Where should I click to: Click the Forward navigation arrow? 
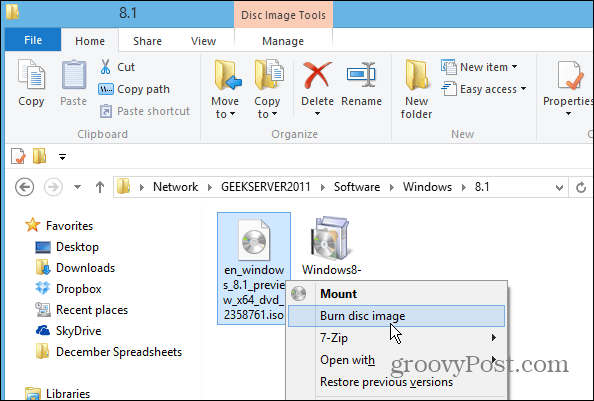[53, 187]
